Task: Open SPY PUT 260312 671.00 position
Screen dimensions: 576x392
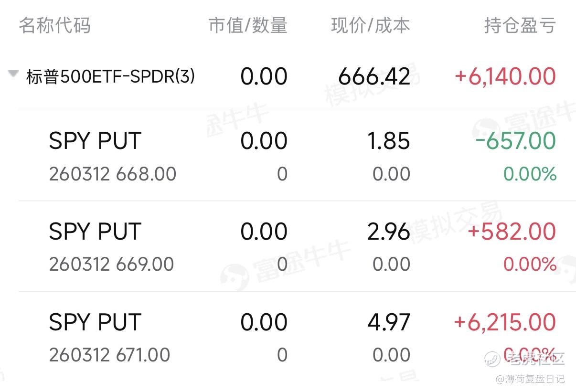Action: coord(288,337)
